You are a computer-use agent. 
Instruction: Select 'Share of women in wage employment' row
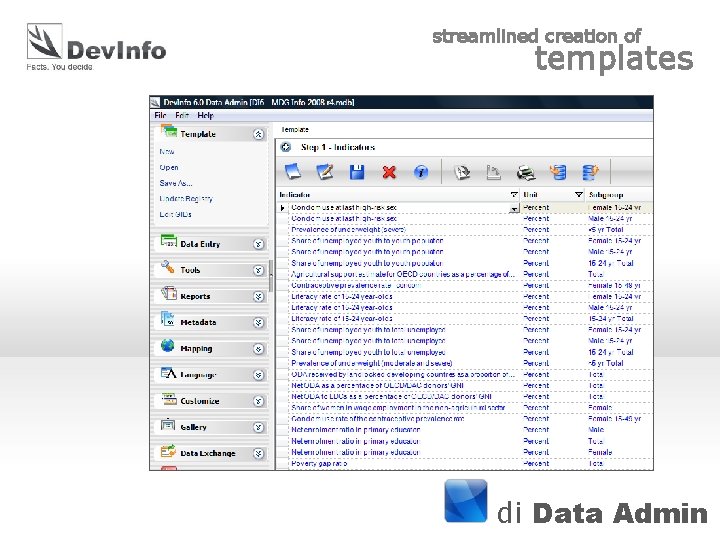(465, 408)
